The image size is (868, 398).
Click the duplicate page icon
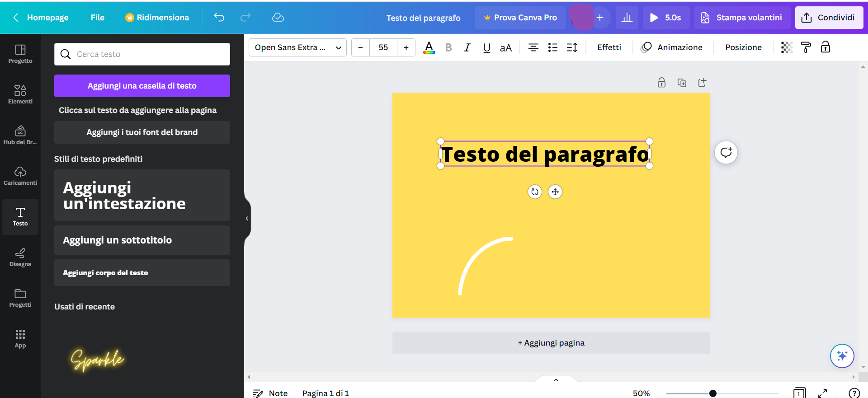682,83
